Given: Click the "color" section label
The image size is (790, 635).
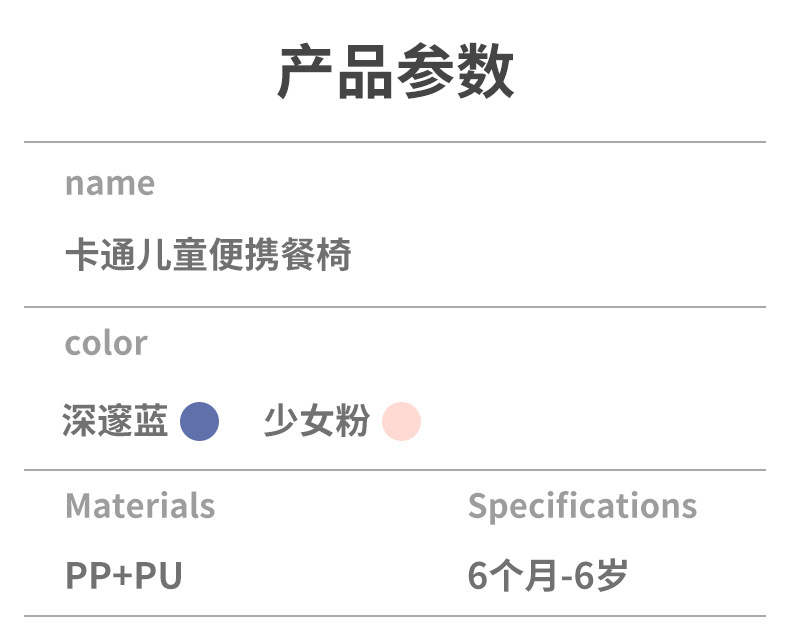Looking at the screenshot, I should [106, 343].
